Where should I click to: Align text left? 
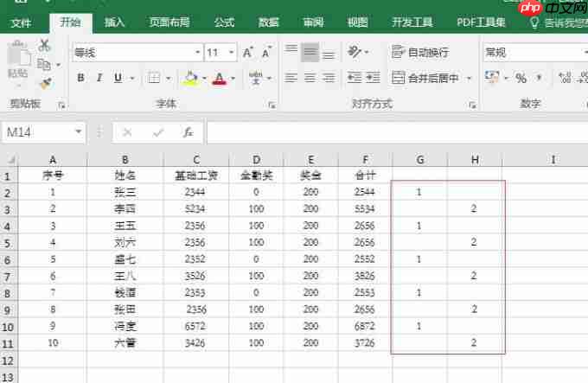click(291, 78)
